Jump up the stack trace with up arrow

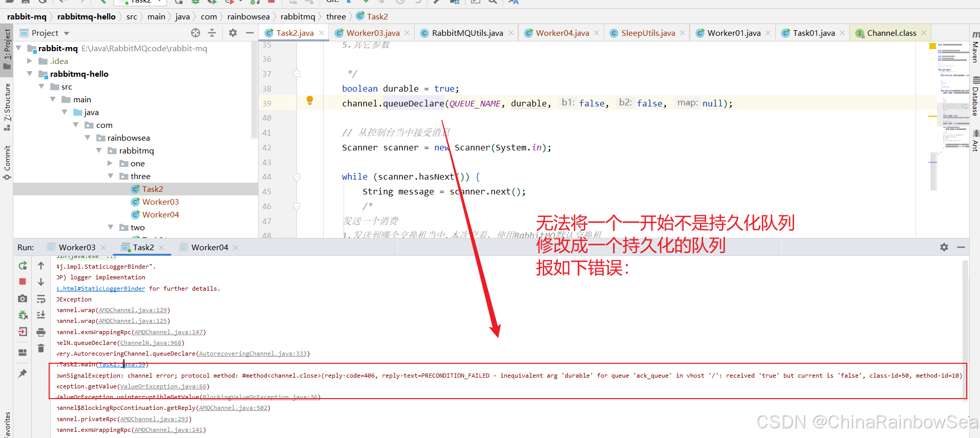tap(41, 266)
